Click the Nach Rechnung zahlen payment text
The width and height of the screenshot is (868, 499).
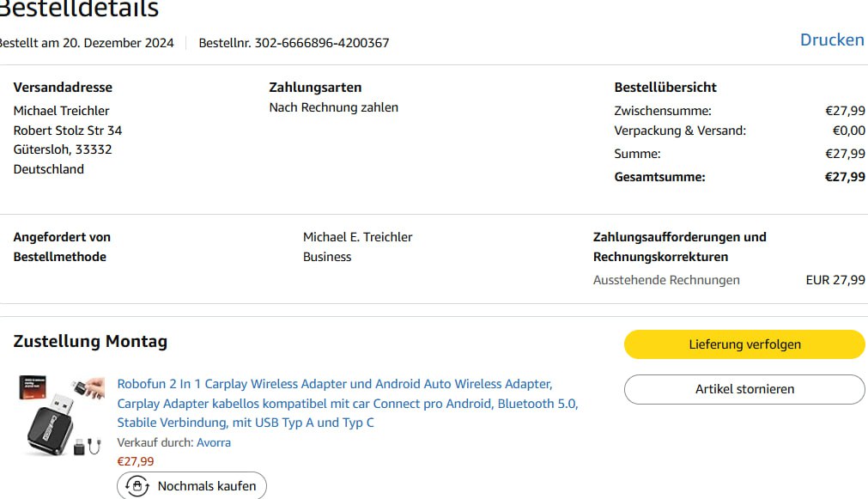click(x=333, y=107)
